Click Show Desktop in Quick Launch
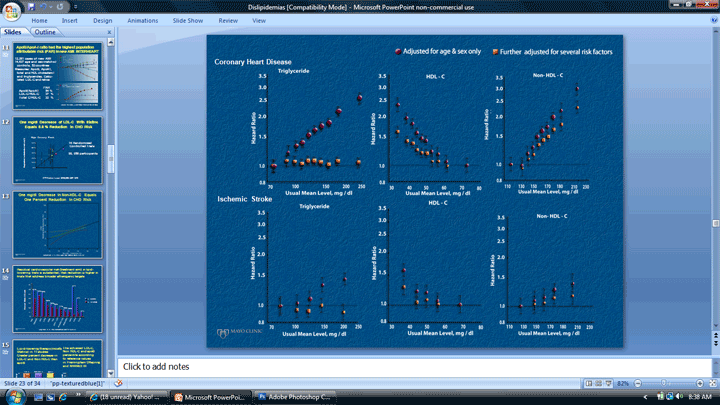Image resolution: width=720 pixels, height=405 pixels. pos(38,397)
